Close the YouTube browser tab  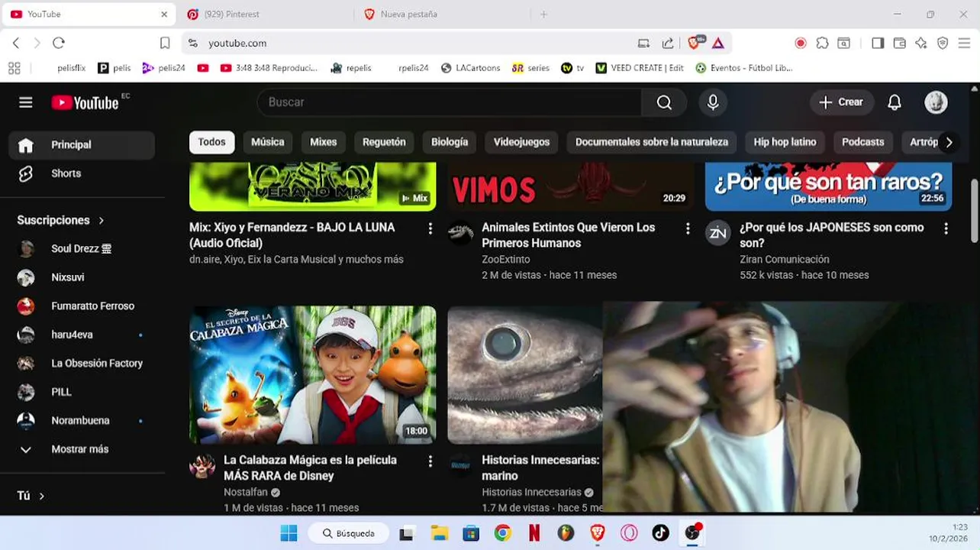164,14
